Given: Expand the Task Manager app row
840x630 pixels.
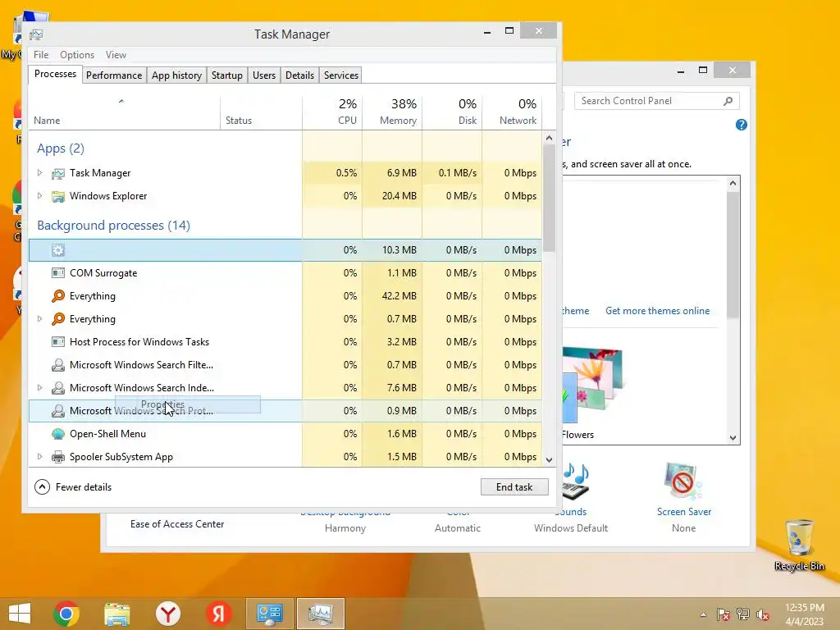Looking at the screenshot, I should pyautogui.click(x=39, y=173).
